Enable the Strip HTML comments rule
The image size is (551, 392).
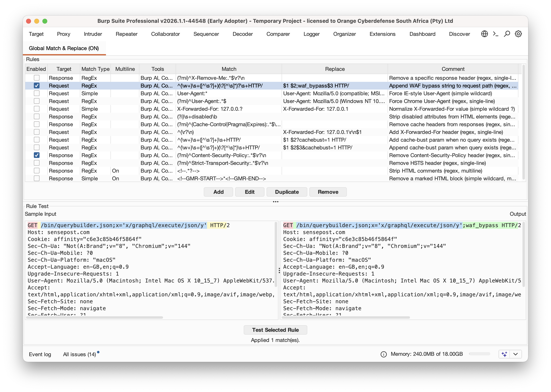point(36,170)
